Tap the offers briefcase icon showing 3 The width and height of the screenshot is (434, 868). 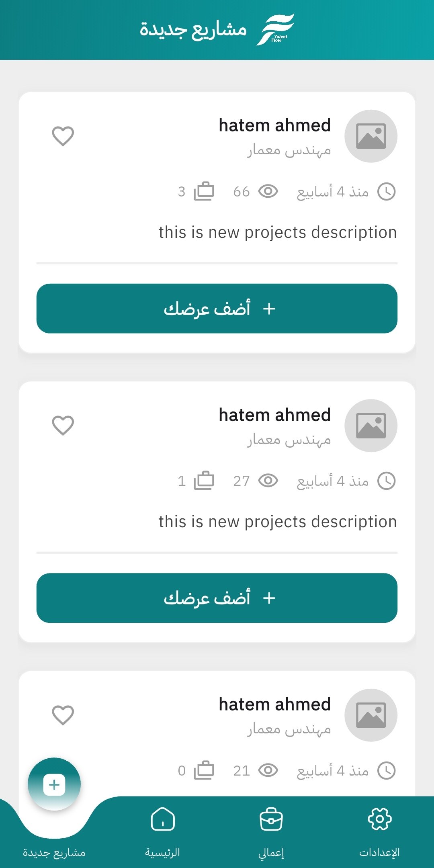(204, 191)
